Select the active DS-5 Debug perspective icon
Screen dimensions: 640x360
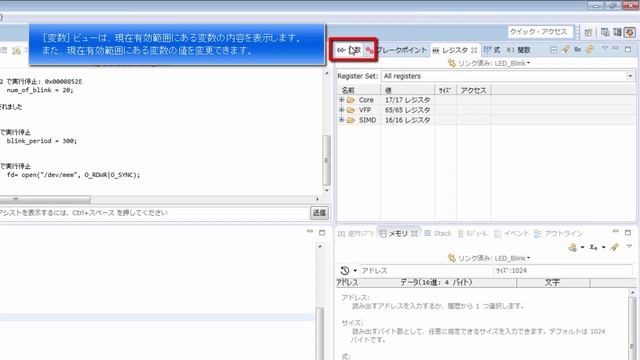[630, 32]
